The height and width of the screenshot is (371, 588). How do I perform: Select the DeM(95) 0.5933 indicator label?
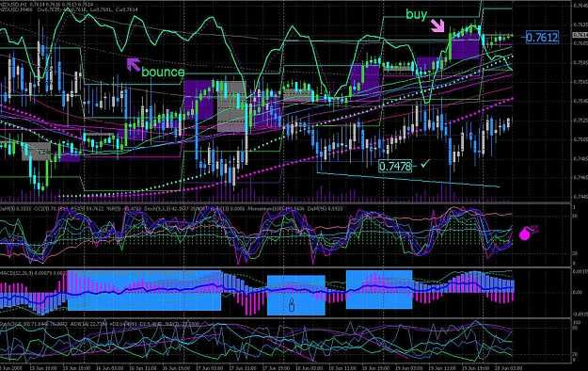[326, 209]
